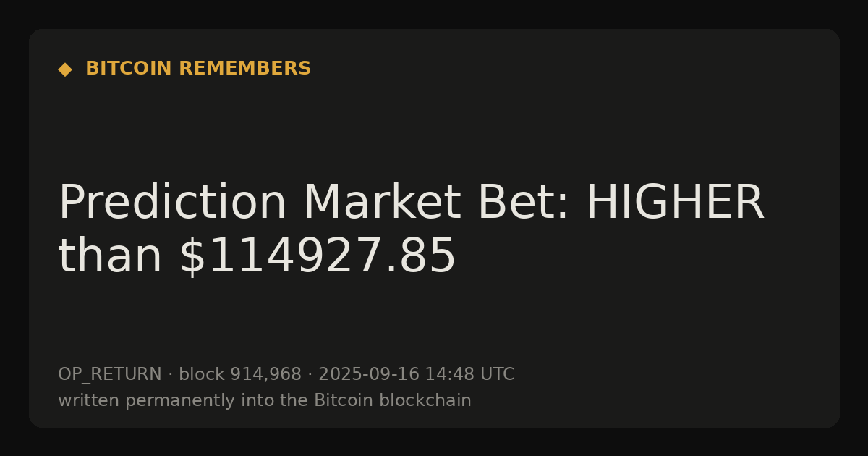Select the $114927.85 price value

(x=318, y=256)
